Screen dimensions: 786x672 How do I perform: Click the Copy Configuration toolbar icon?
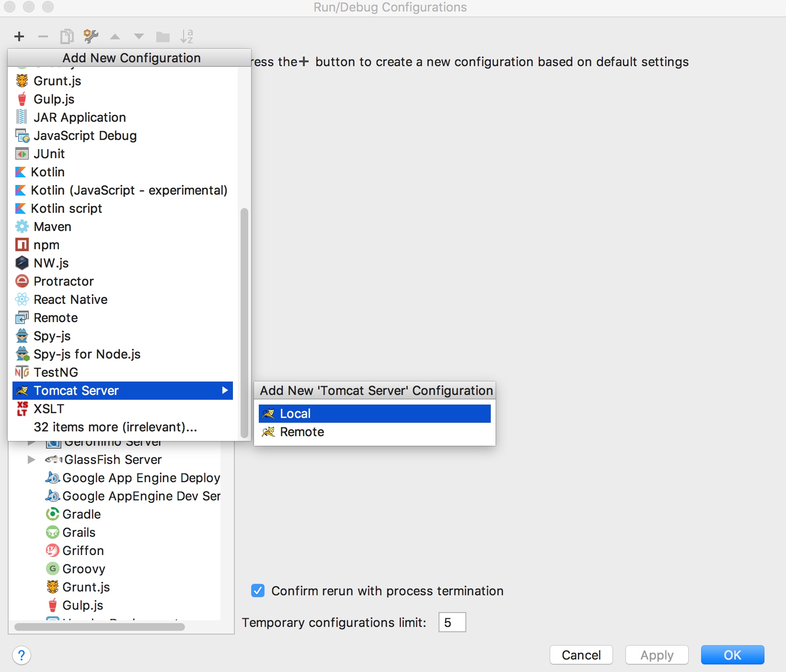click(67, 36)
